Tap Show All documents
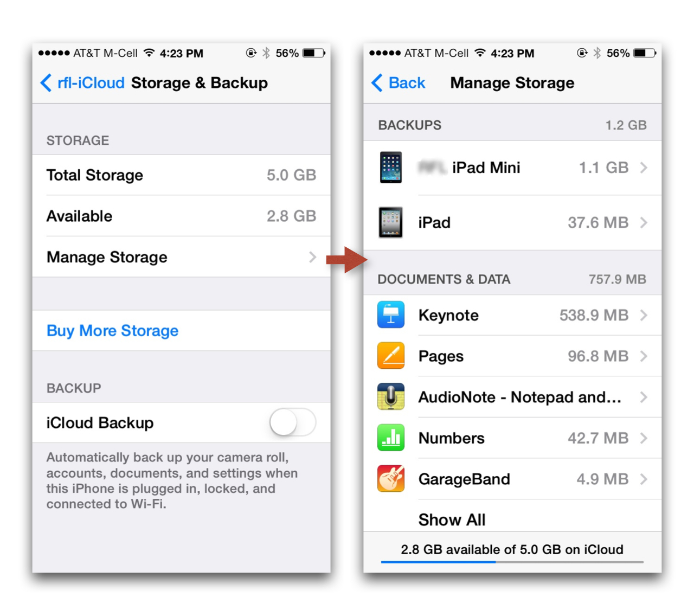 point(452,520)
